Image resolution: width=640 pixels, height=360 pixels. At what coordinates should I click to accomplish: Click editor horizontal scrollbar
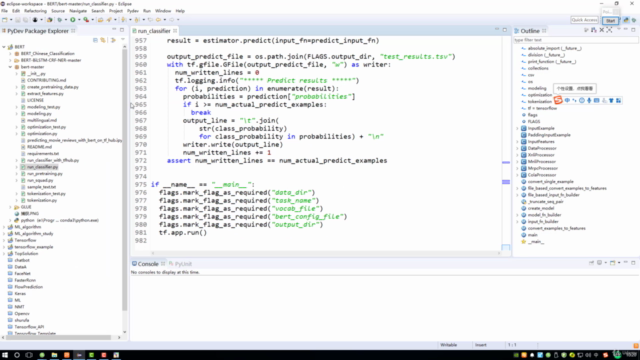pyautogui.click(x=326, y=253)
